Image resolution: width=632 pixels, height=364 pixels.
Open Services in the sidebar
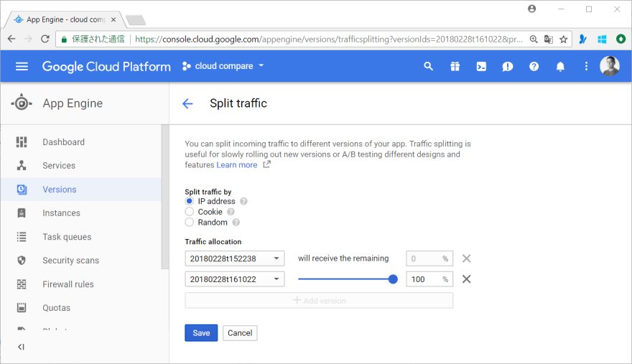click(x=59, y=165)
